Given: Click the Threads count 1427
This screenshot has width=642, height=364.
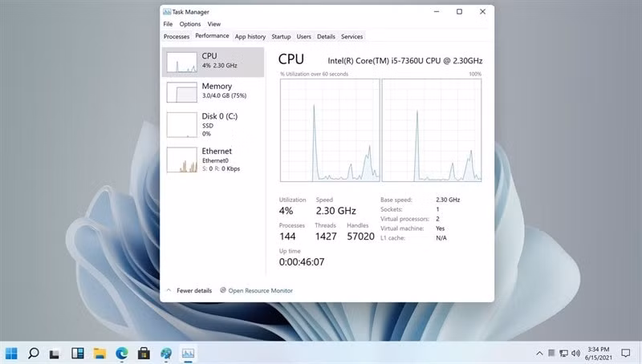Looking at the screenshot, I should tap(326, 237).
